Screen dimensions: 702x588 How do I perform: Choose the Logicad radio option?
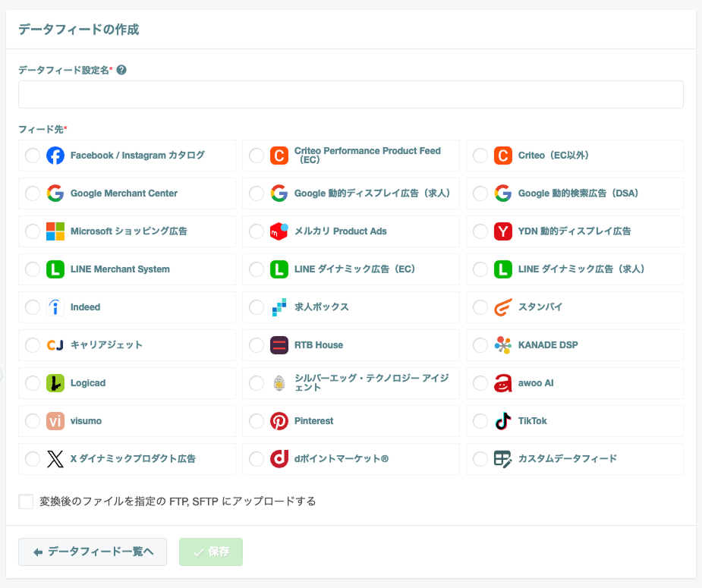tap(32, 383)
